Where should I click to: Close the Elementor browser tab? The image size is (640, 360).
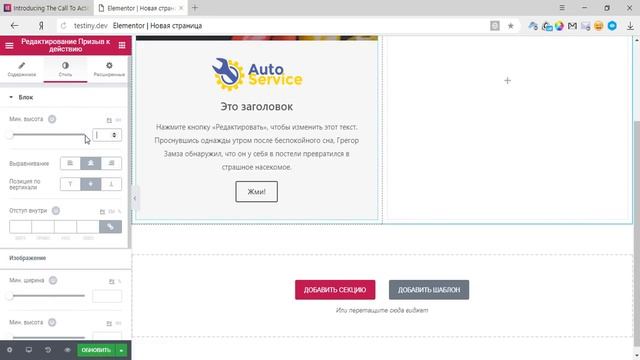click(x=181, y=8)
